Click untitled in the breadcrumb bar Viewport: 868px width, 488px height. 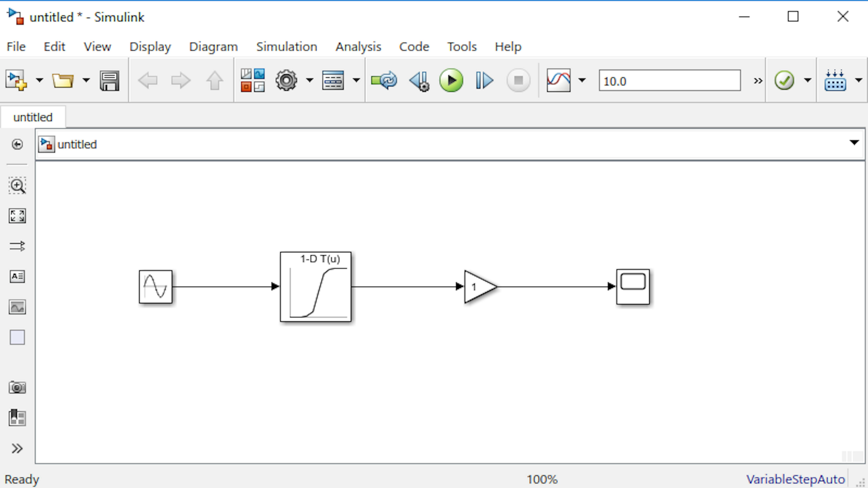(77, 144)
